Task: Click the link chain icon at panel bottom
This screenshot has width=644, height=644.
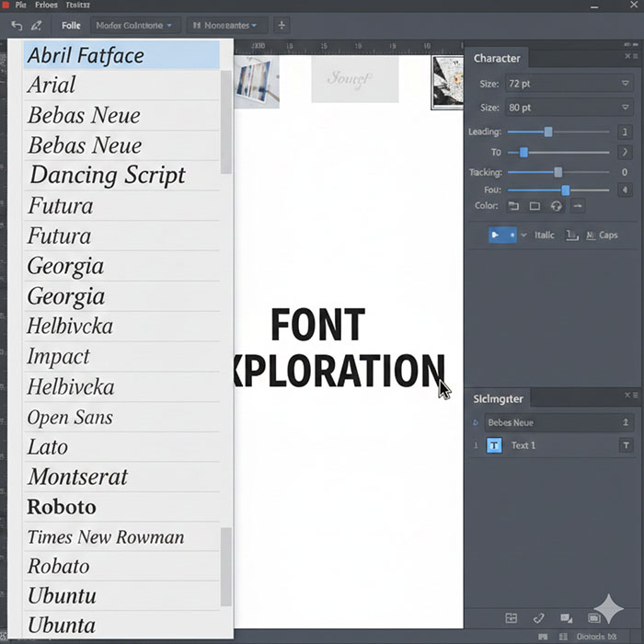Action: (x=539, y=617)
